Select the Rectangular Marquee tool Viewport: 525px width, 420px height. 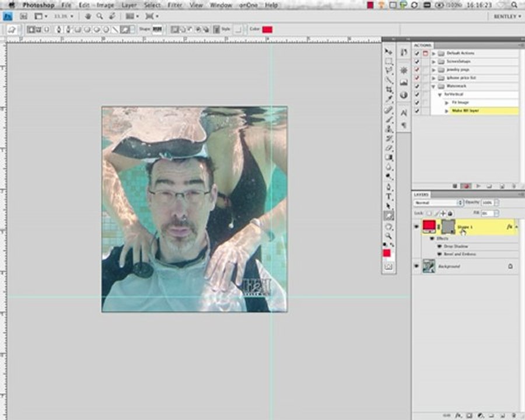click(x=388, y=61)
